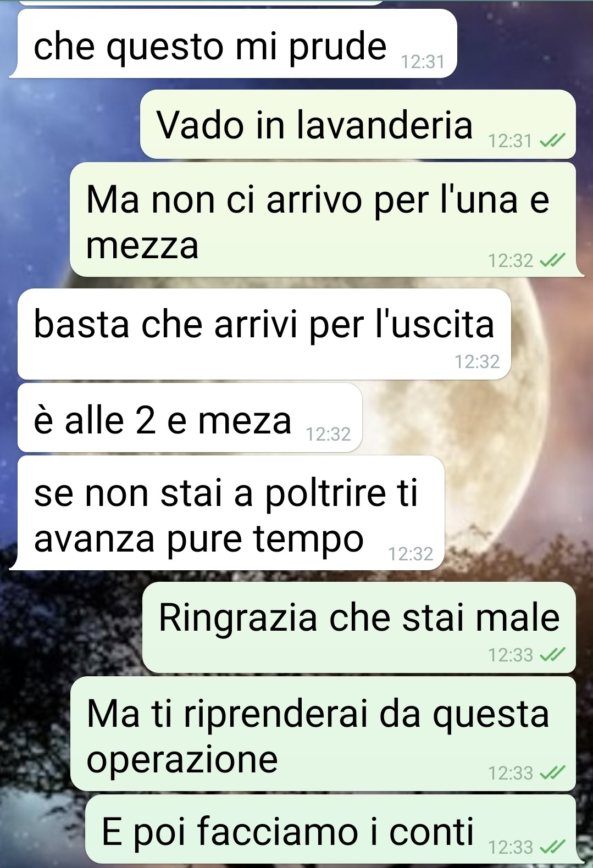Tap the read-receipt checkmarks on 'Ma non ci arrivo per l'una e mezza'

tap(552, 260)
